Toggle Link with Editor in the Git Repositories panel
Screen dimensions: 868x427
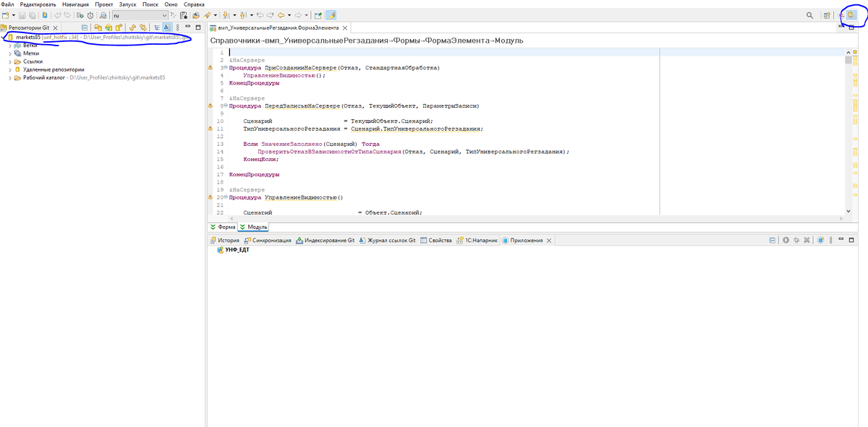click(x=143, y=27)
